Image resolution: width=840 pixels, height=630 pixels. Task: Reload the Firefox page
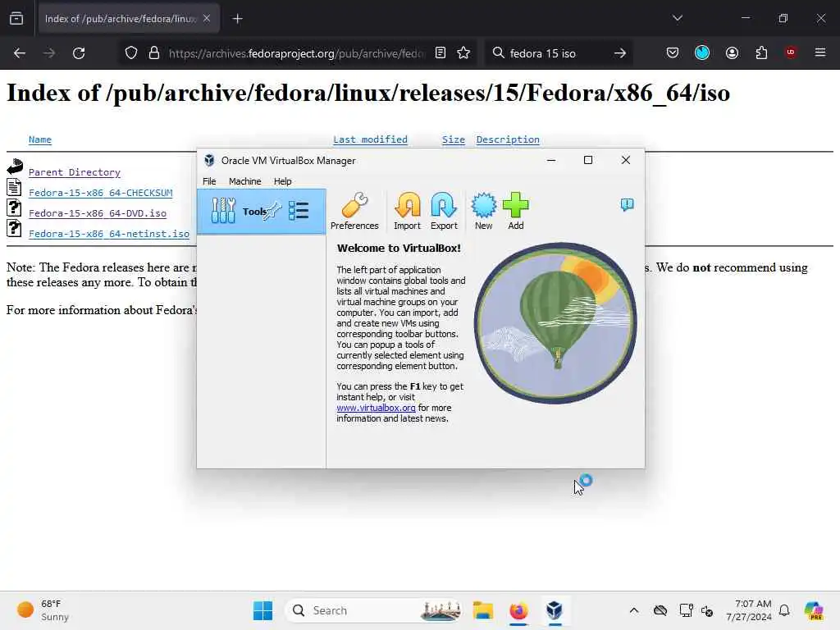(79, 53)
